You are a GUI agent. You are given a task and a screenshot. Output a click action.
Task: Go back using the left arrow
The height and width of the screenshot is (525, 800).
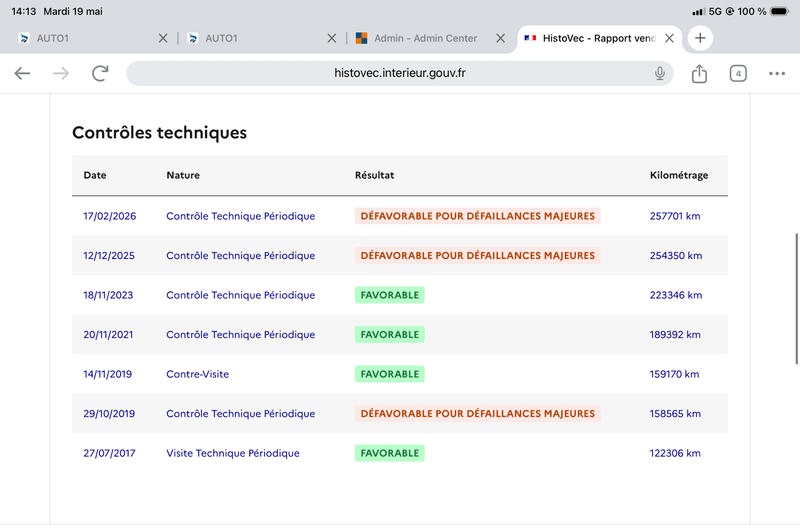pyautogui.click(x=22, y=73)
